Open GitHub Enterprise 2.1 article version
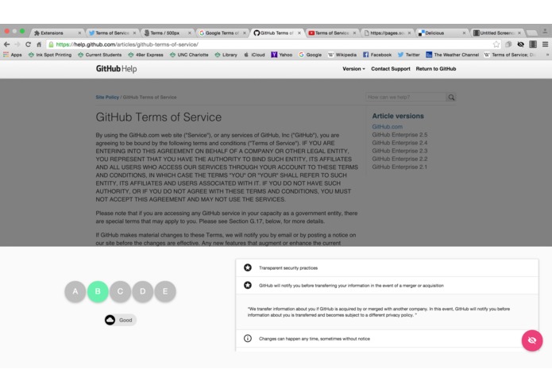Screen dimensions: 552x392 click(x=400, y=167)
